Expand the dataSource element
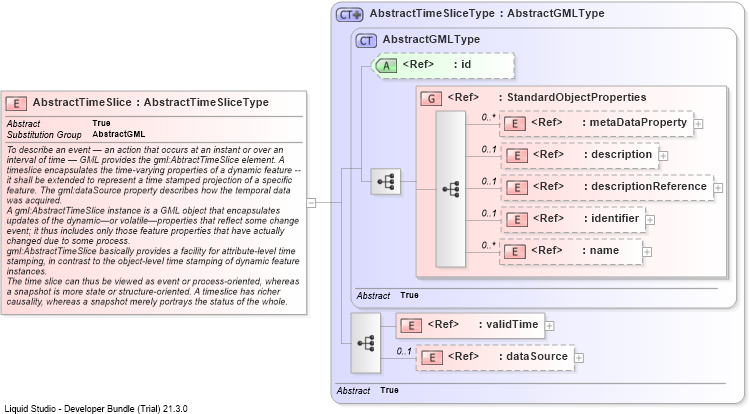Image resolution: width=749 pixels, height=414 pixels. click(578, 358)
